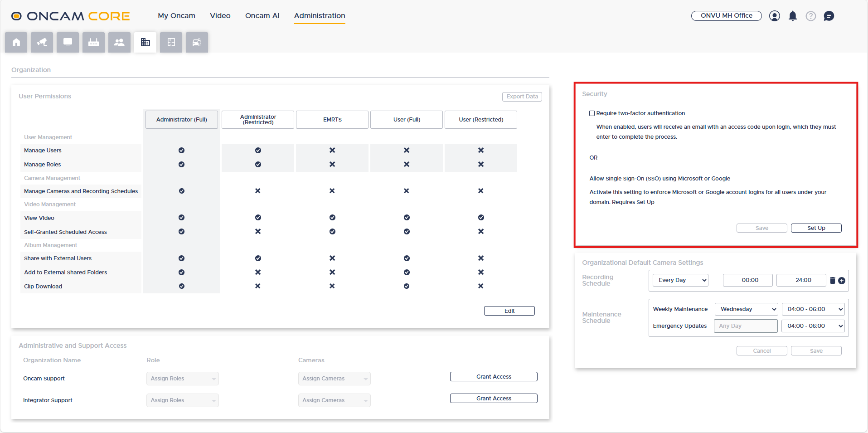Open the Emergency Updates time range dropdown
868x433 pixels.
coord(813,326)
